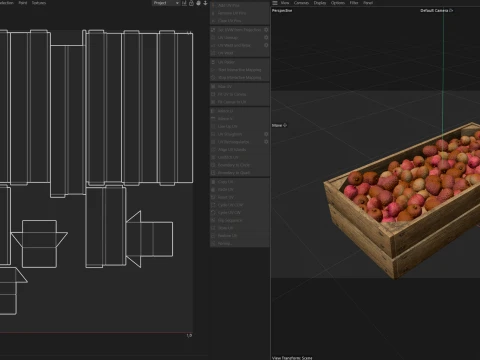Click the fruit crate model in Perspective view
The width and height of the screenshot is (480, 360).
(403, 200)
